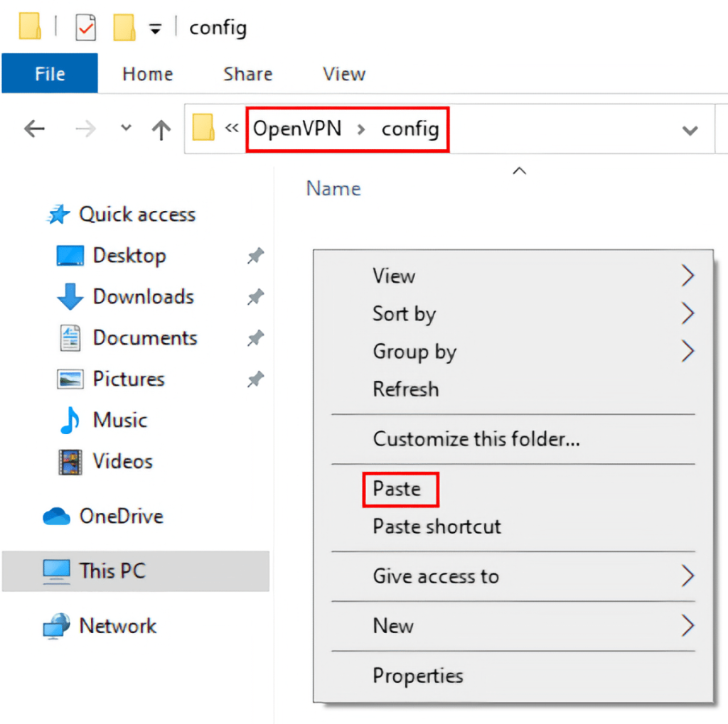Image resolution: width=728 pixels, height=724 pixels.
Task: Click config in the address path
Action: [410, 129]
